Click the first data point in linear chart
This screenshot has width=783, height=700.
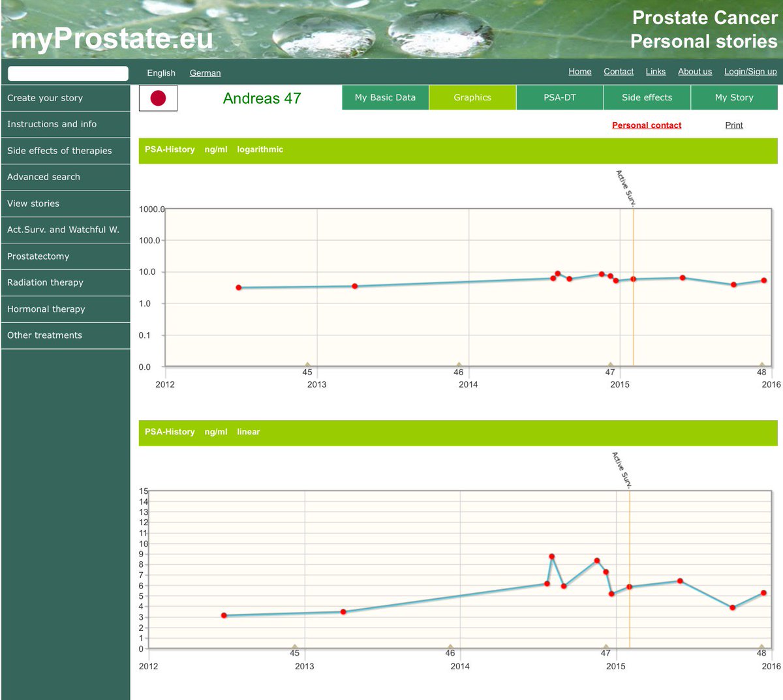[x=224, y=615]
